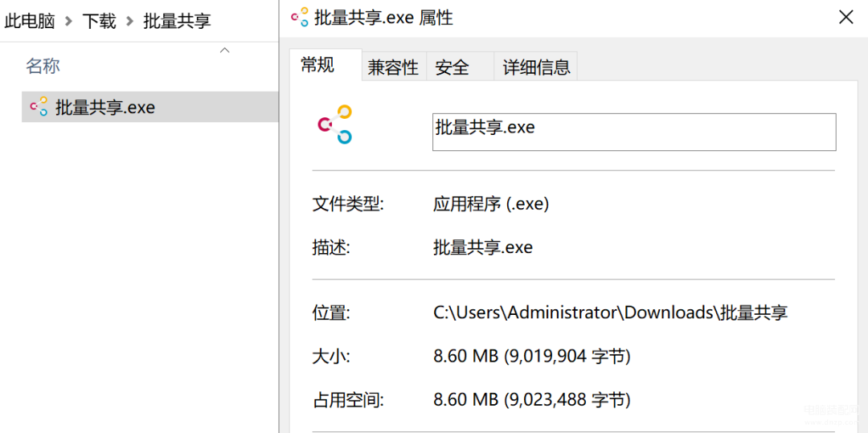Click the location path C:\Users\Administrator\Downloads\批量共享
The width and height of the screenshot is (868, 433).
point(611,313)
